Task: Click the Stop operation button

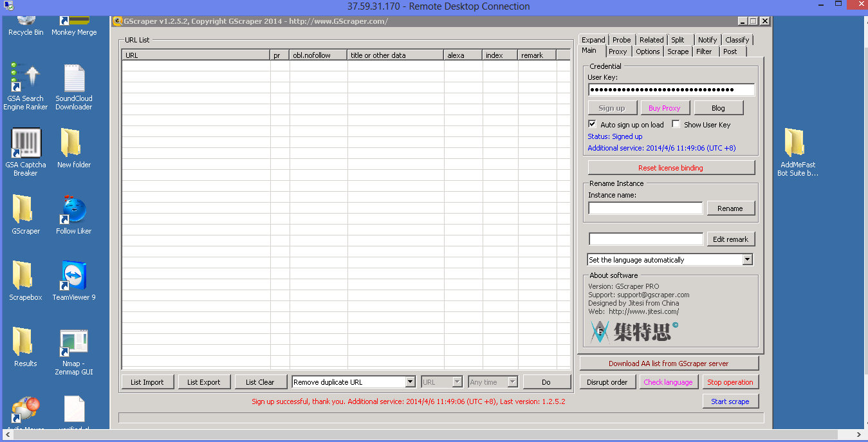Action: (x=730, y=382)
